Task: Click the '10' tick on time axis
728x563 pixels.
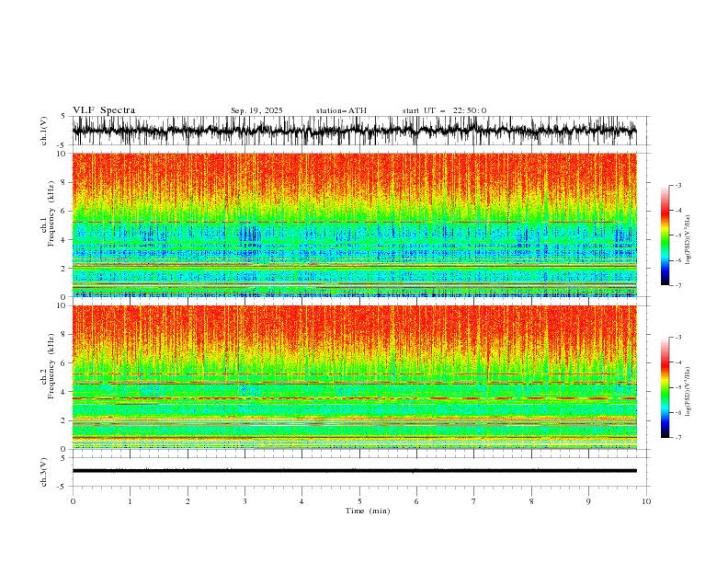Action: [x=646, y=501]
